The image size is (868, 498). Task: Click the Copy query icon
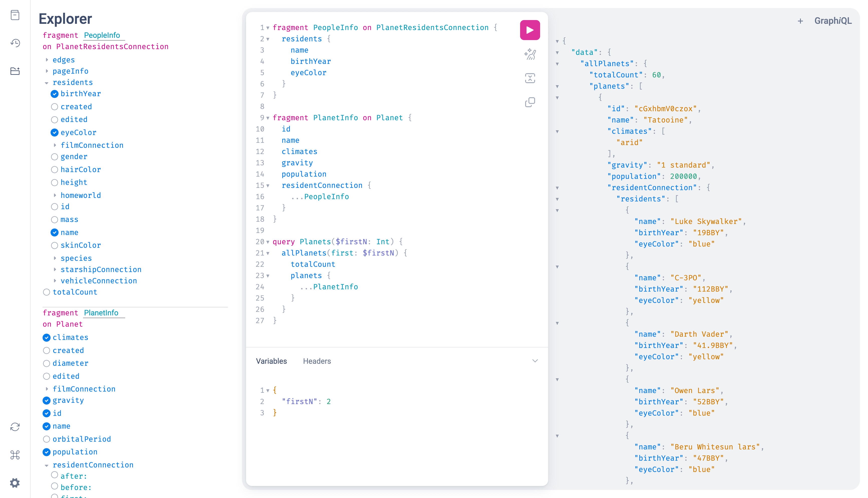[x=530, y=102]
